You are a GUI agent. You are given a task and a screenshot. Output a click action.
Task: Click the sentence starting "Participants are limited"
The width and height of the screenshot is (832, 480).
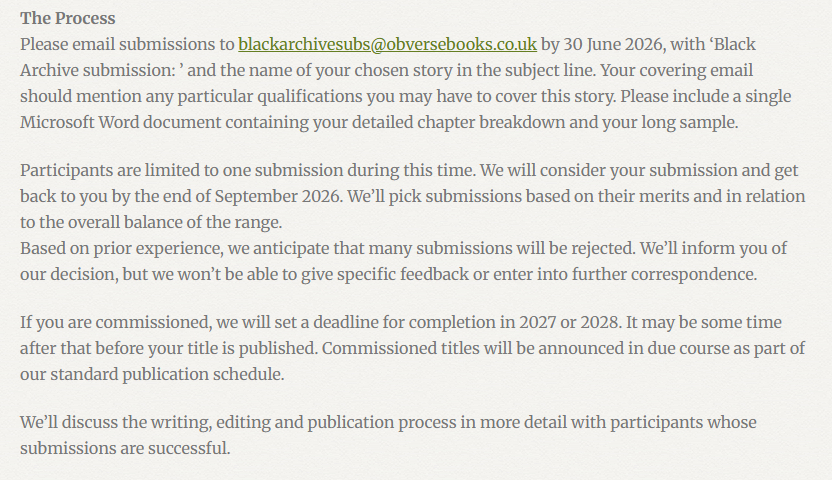pyautogui.click(x=250, y=171)
